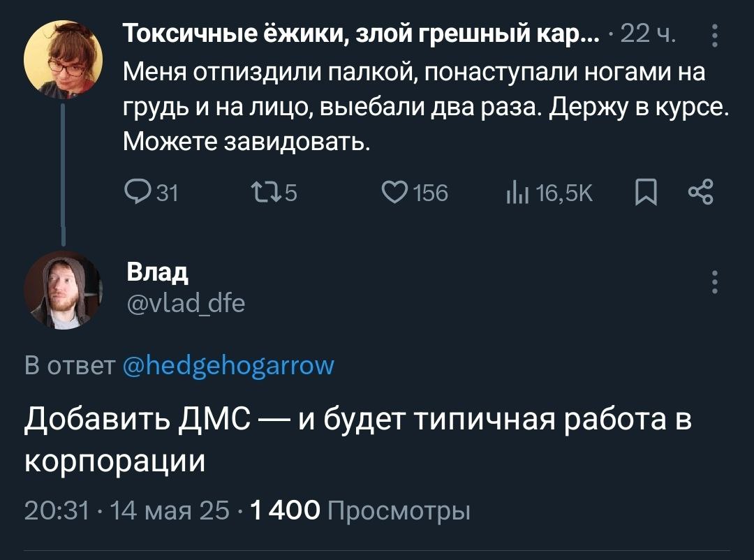Open more options menu for Влад's reply
Image resolution: width=754 pixels, height=560 pixels.
coord(714,282)
